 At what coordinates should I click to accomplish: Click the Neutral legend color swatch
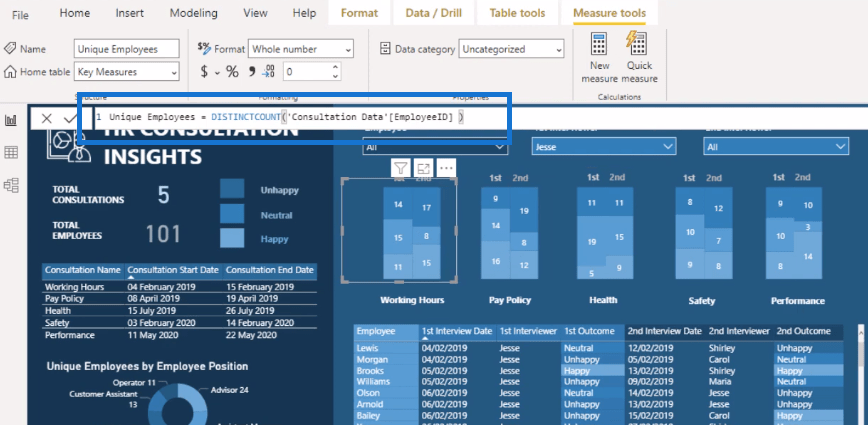[x=232, y=214]
